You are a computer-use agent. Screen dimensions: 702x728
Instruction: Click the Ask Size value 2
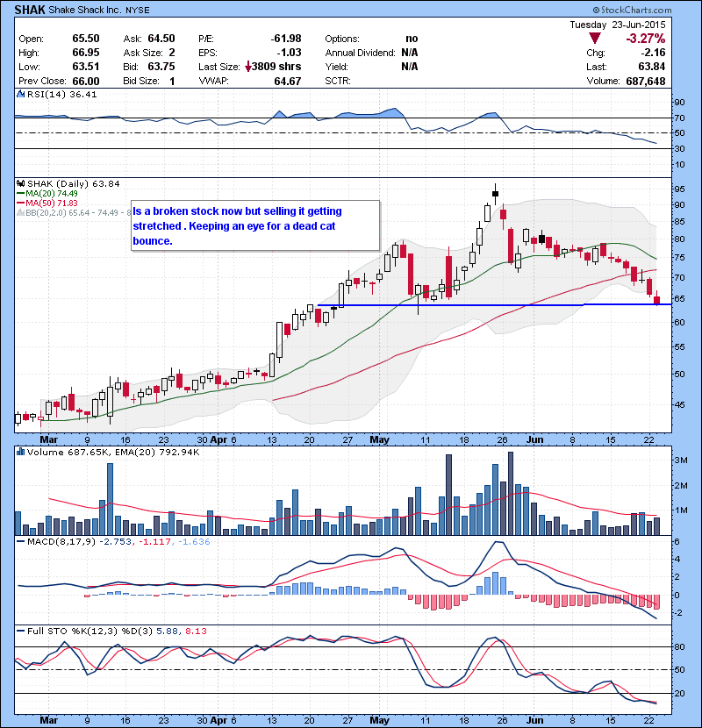(x=172, y=53)
